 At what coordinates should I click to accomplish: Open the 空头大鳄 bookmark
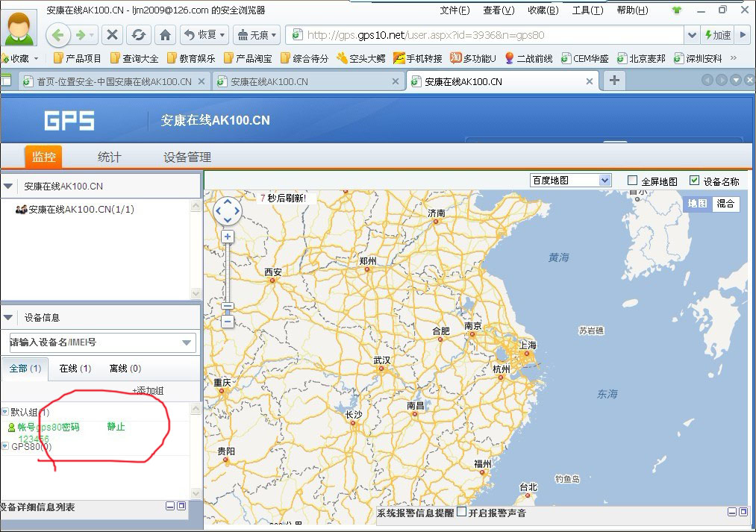361,58
